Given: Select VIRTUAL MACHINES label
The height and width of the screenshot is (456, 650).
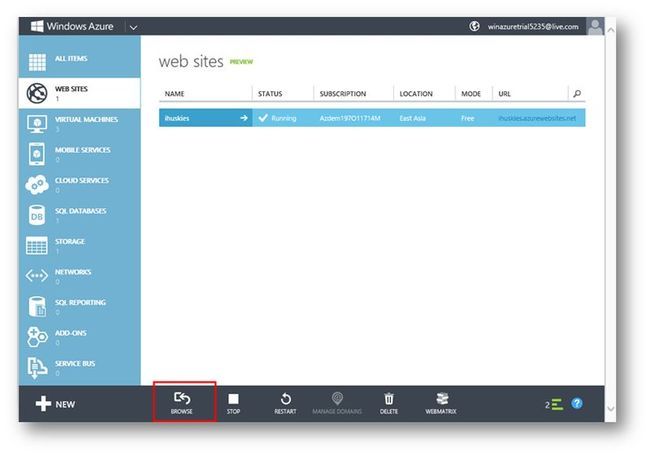Looking at the screenshot, I should click(87, 119).
